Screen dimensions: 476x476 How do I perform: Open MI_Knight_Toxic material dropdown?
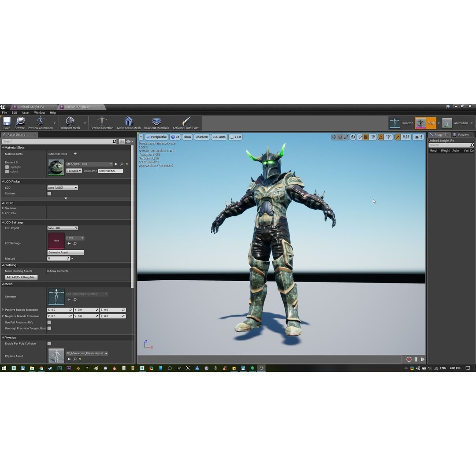[x=89, y=164]
